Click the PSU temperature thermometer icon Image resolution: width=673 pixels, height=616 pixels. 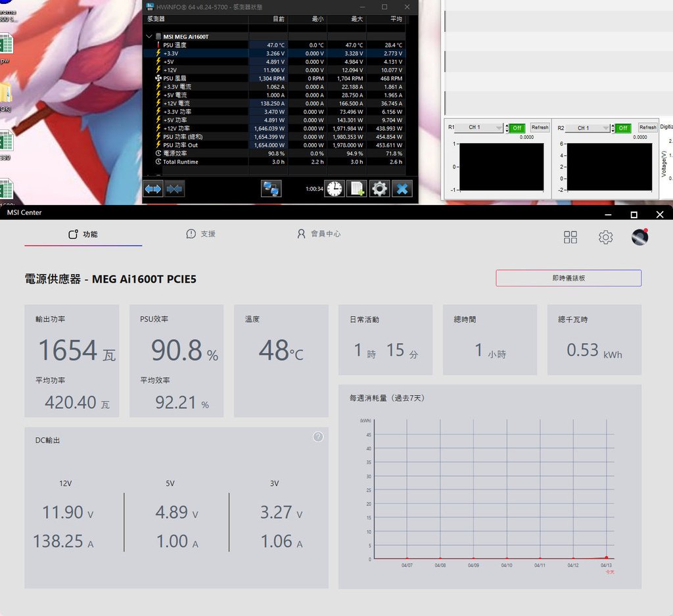[x=158, y=45]
